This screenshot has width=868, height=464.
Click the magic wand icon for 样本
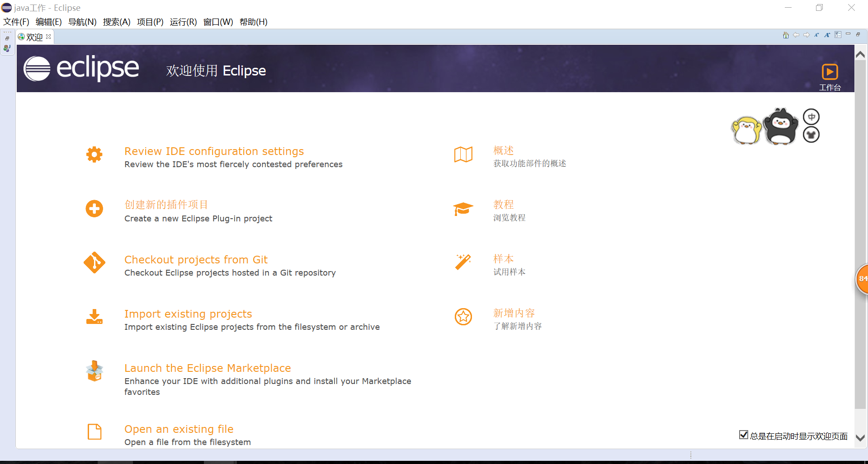pyautogui.click(x=463, y=262)
